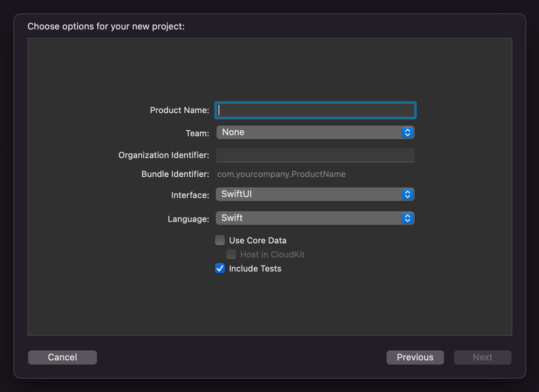
Task: Go back with the Previous button
Action: click(415, 357)
